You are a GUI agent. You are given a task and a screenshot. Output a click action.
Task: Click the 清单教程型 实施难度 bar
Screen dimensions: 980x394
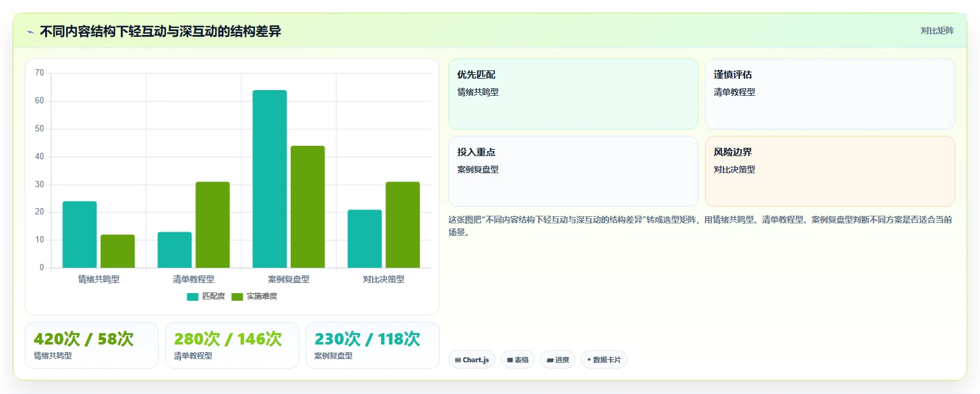(212, 225)
